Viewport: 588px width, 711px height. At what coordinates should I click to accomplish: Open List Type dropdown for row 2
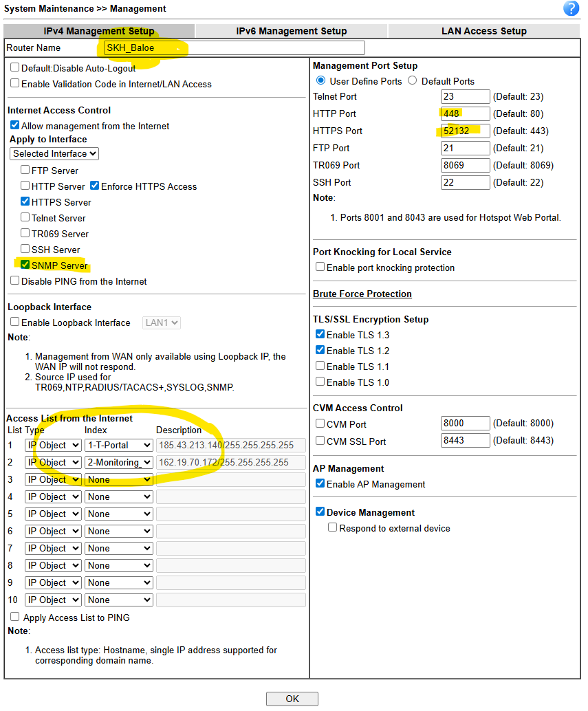click(x=53, y=463)
